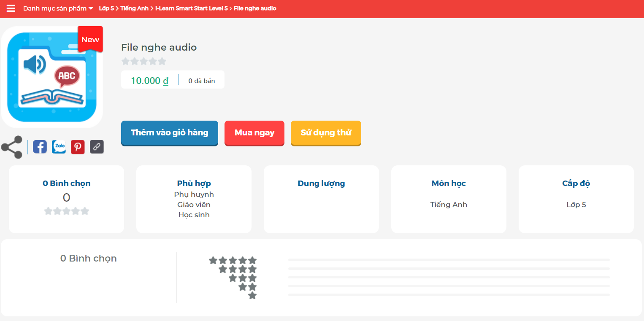Pin the product on Pinterest

tap(78, 147)
